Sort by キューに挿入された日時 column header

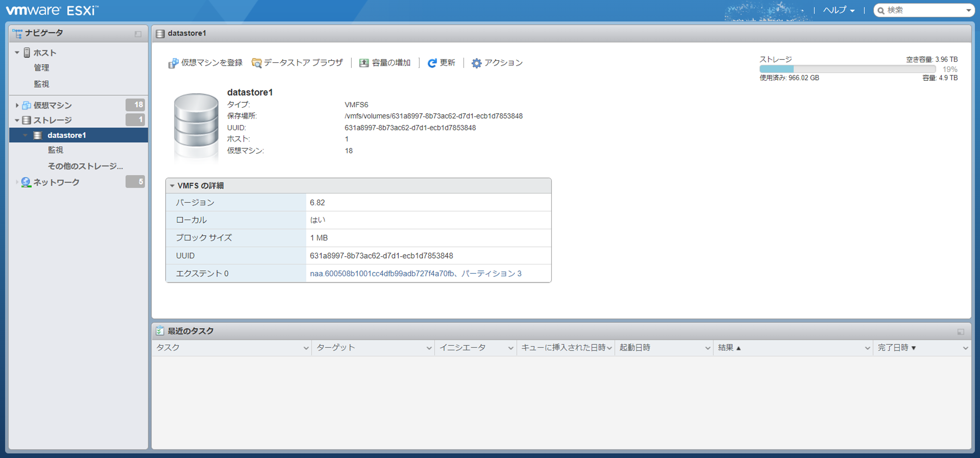[563, 348]
